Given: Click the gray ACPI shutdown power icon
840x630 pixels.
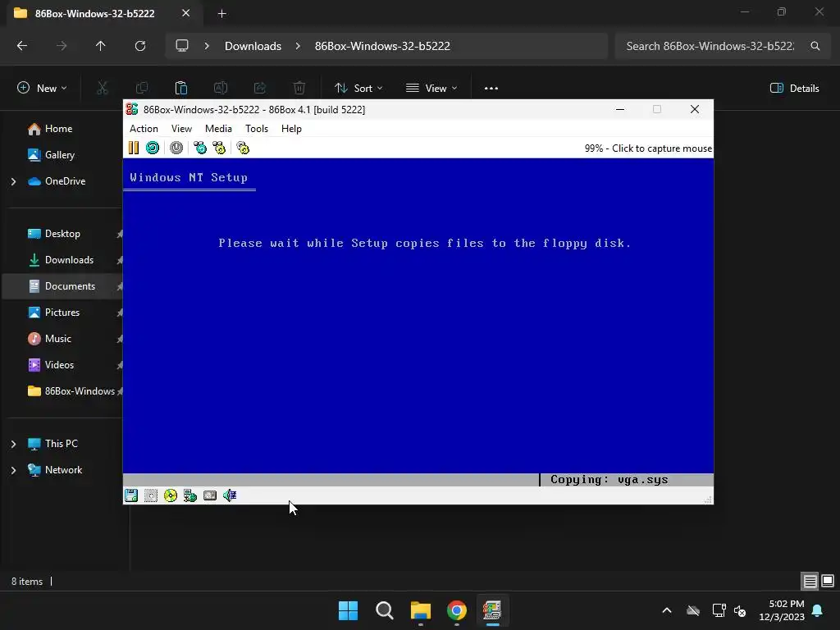Looking at the screenshot, I should coord(176,148).
